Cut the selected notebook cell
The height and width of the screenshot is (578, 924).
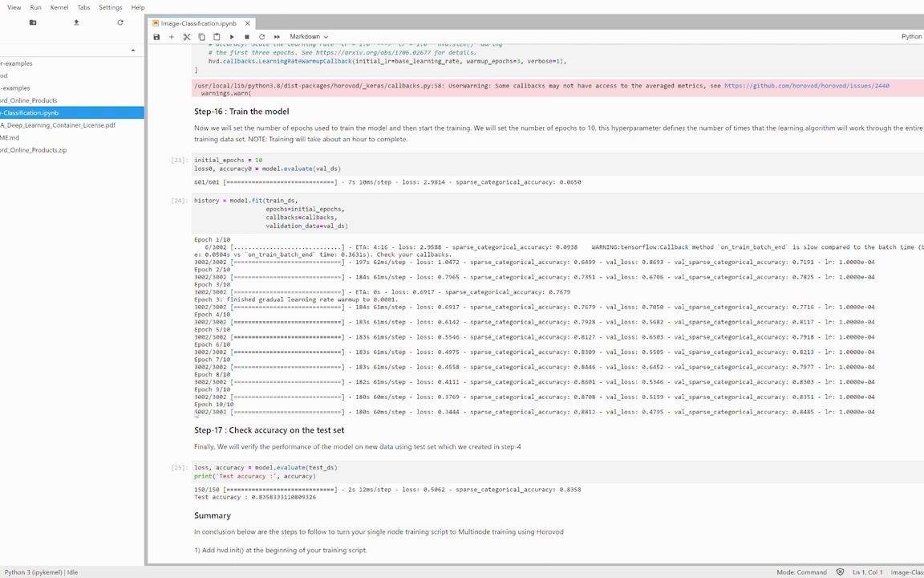186,36
